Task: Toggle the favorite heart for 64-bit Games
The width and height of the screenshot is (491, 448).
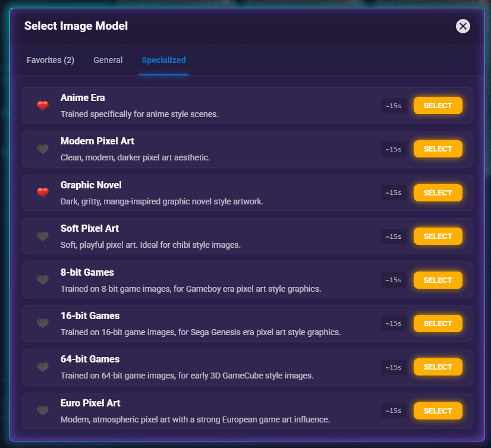Action: pyautogui.click(x=43, y=367)
